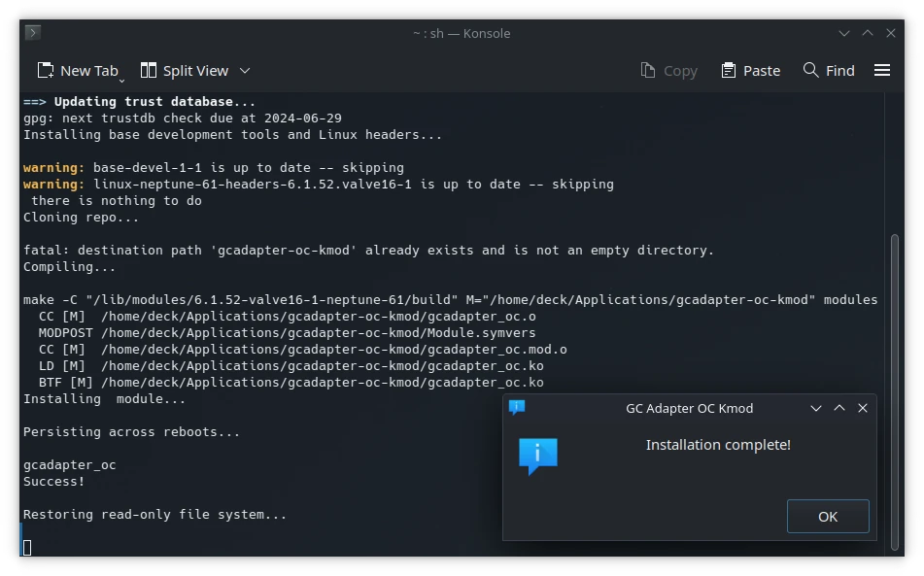Click the large blue information icon in dialog
This screenshot has width=924, height=576.
coord(538,457)
